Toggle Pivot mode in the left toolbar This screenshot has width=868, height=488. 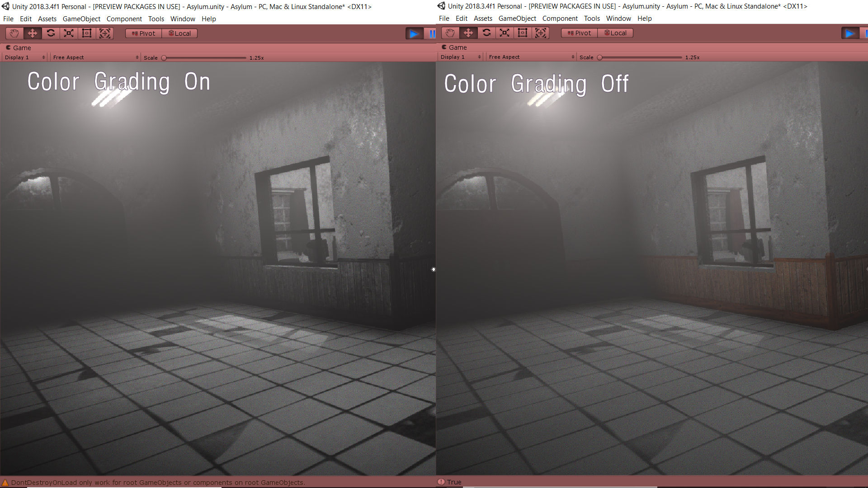click(142, 33)
